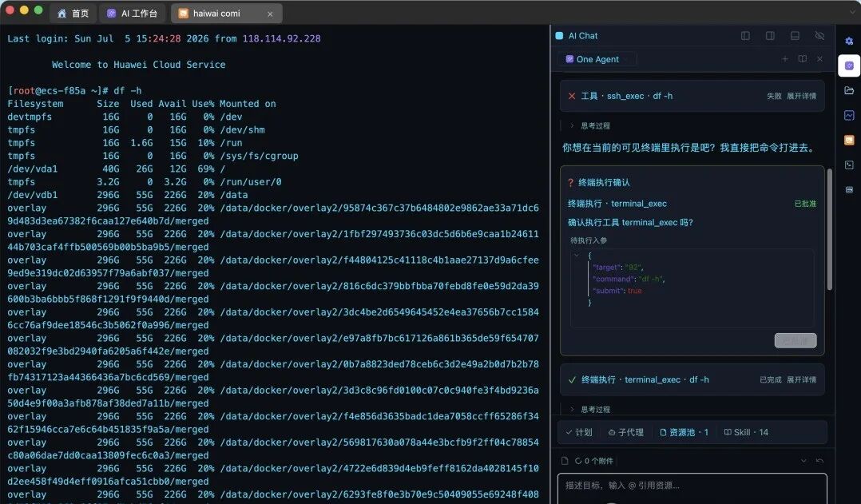Start a new chat with the plus icon

coord(784,59)
